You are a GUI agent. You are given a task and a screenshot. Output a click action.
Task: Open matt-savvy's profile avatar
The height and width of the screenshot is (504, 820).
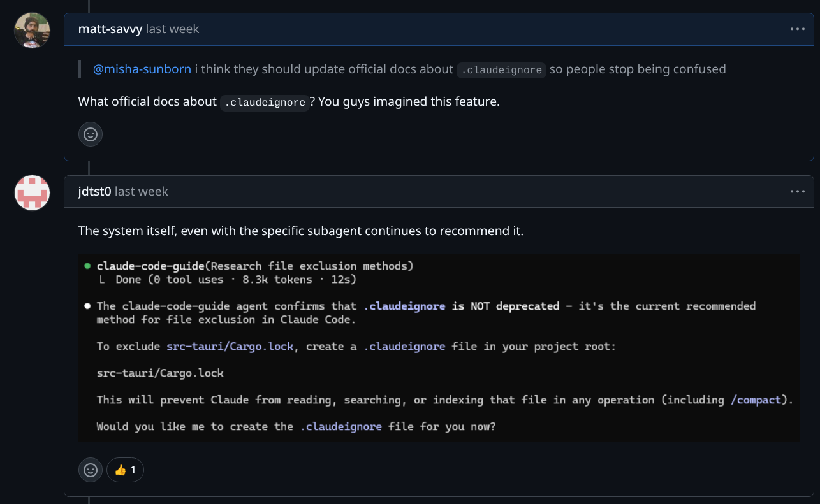[x=31, y=31]
